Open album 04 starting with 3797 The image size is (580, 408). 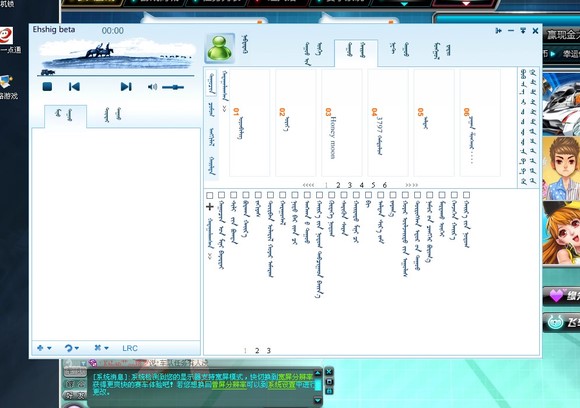click(x=388, y=123)
